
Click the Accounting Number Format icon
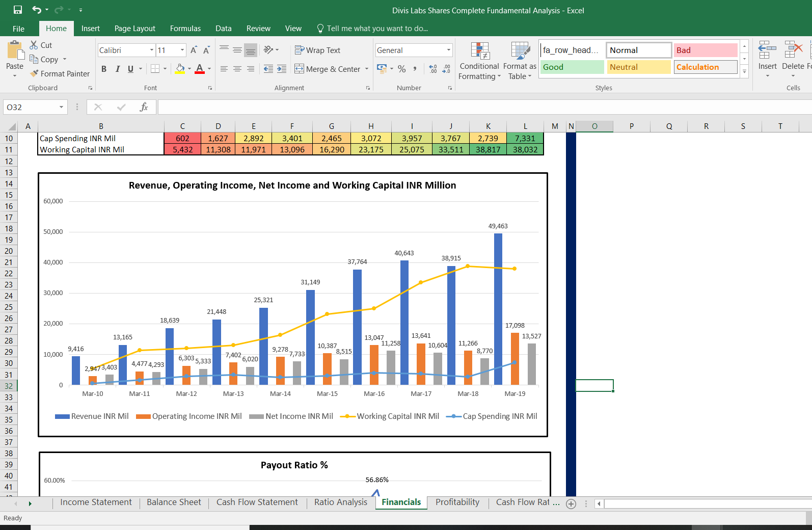(x=382, y=68)
